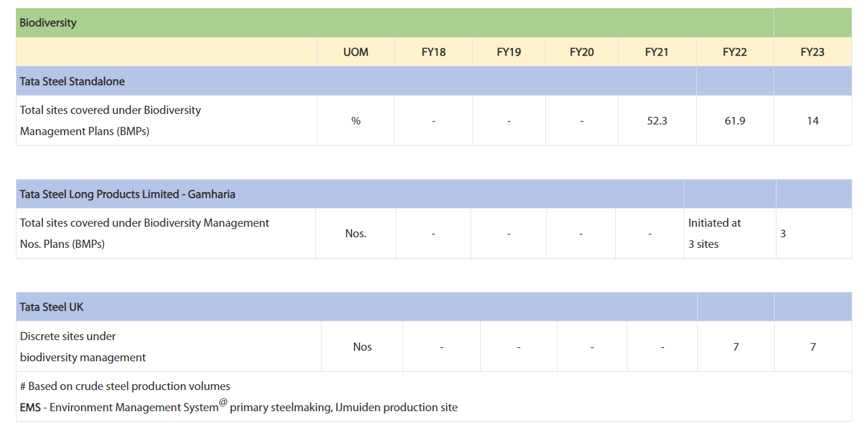This screenshot has width=868, height=430.
Task: Click the 'Initiated at 3 sites' cell
Action: [714, 233]
